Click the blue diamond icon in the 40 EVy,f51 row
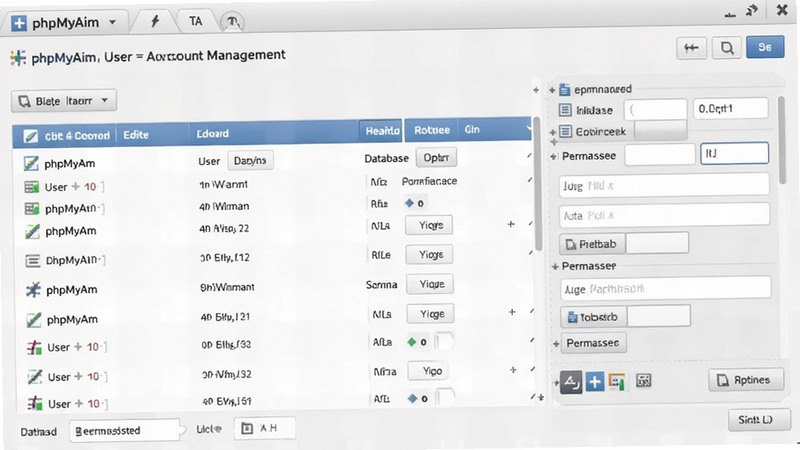 pyautogui.click(x=412, y=398)
